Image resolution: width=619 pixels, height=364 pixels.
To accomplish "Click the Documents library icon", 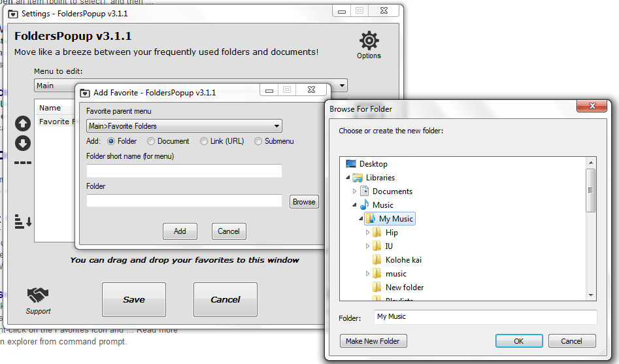I will coord(364,191).
